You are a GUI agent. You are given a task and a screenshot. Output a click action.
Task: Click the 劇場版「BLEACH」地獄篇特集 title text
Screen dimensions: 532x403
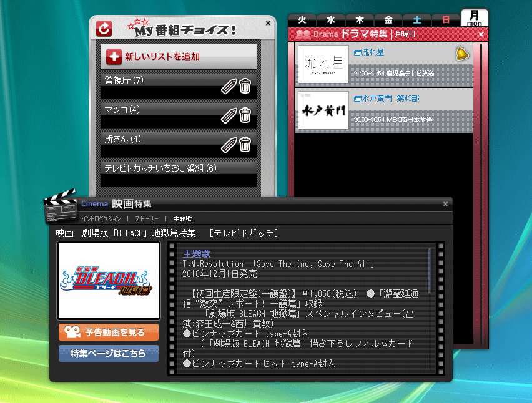(x=139, y=233)
